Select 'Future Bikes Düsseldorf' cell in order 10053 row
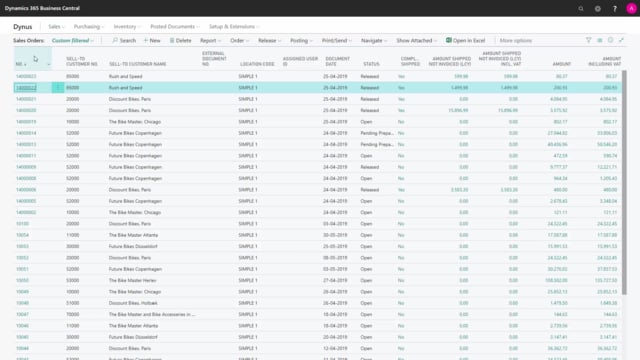This screenshot has height=360, width=640. [x=133, y=247]
